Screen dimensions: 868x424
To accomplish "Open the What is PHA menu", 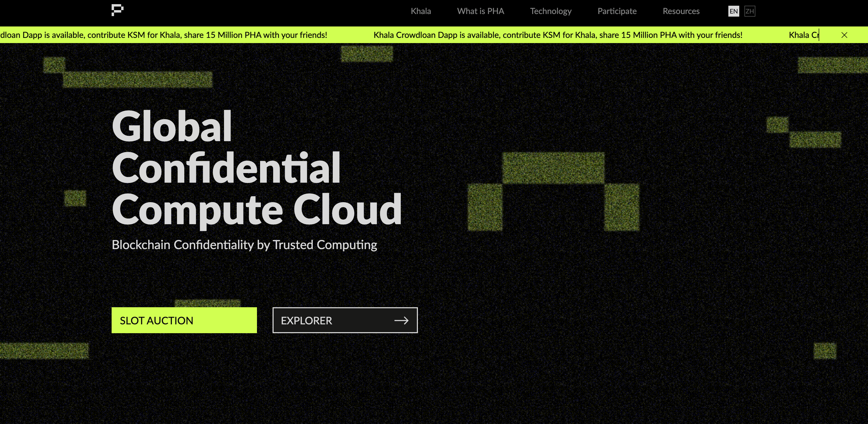I will coord(480,11).
